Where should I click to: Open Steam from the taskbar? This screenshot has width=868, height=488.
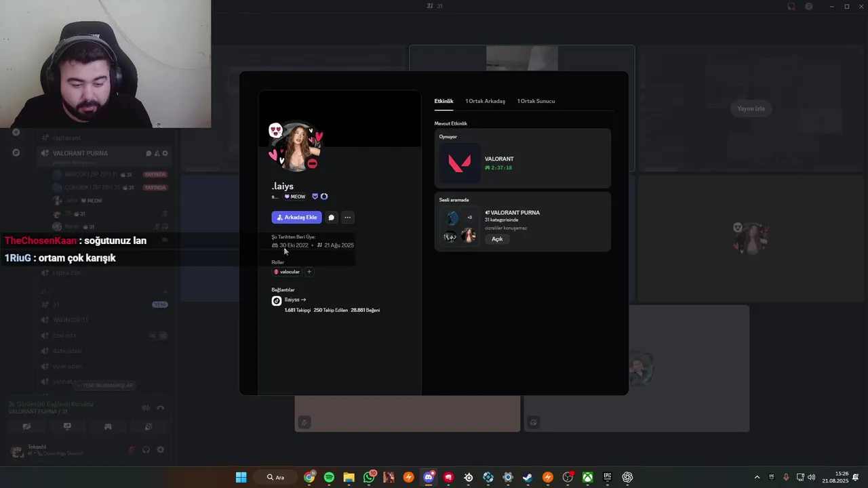click(x=528, y=477)
